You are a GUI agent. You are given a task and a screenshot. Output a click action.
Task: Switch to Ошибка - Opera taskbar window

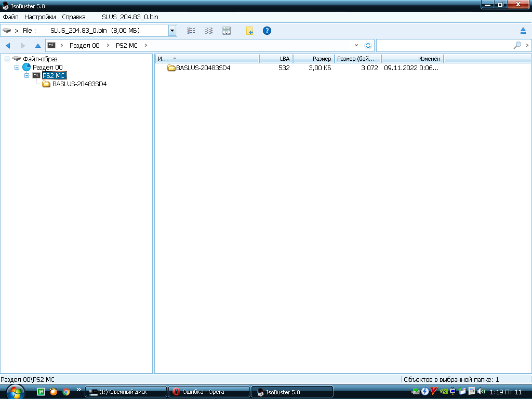[209, 392]
